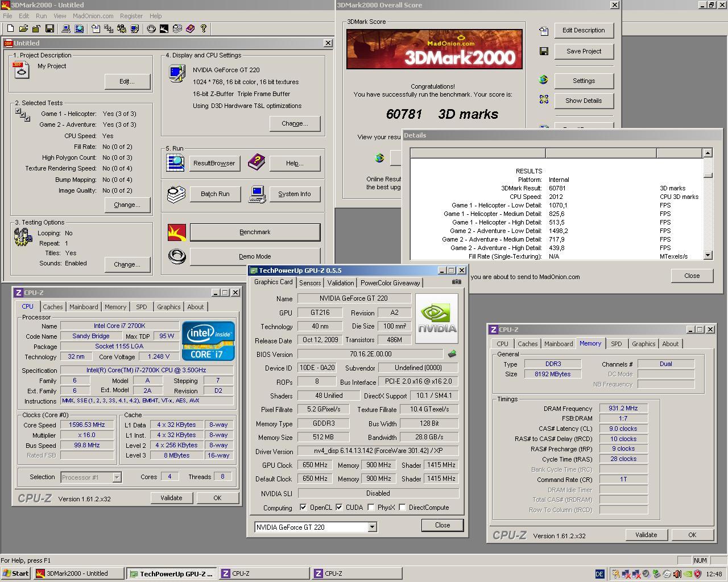Screen dimensions: 728x582
Task: Click Change... in Display and CPU Settings
Action: click(x=295, y=123)
